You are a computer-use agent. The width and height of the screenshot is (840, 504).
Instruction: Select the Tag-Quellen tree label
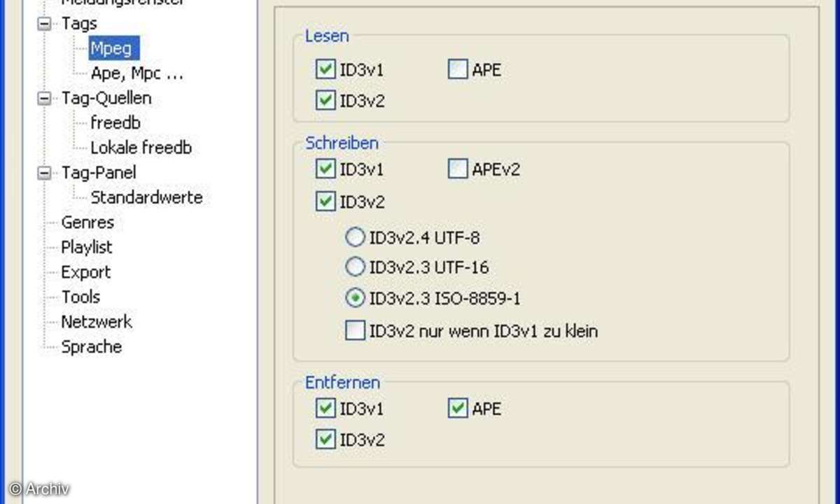106,99
